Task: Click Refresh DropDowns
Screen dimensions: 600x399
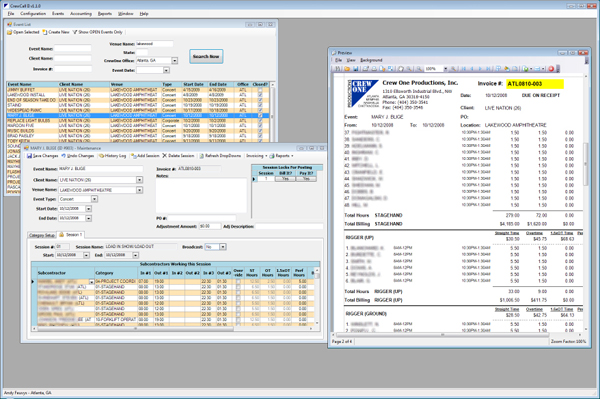Action: 220,156
